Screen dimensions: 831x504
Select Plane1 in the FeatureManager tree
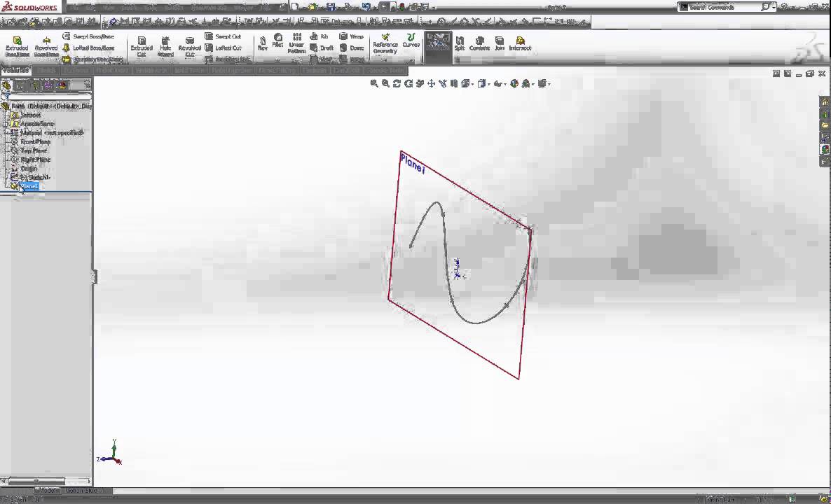coord(29,186)
